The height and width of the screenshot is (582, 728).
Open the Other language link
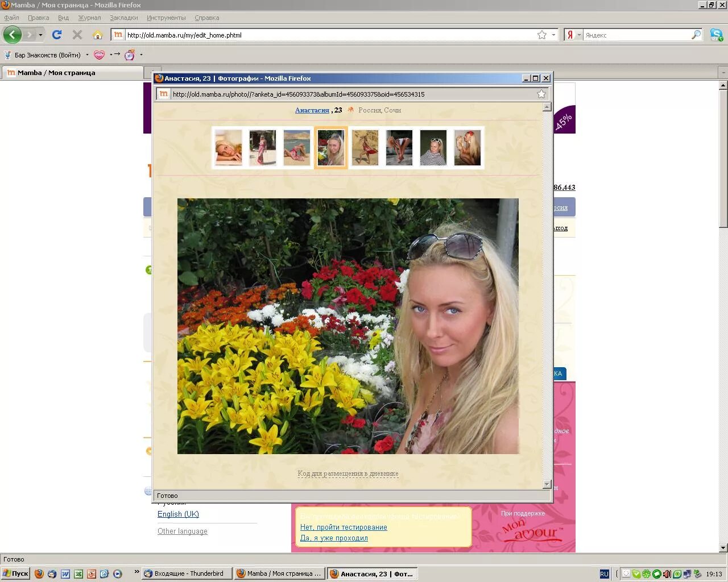tap(183, 531)
